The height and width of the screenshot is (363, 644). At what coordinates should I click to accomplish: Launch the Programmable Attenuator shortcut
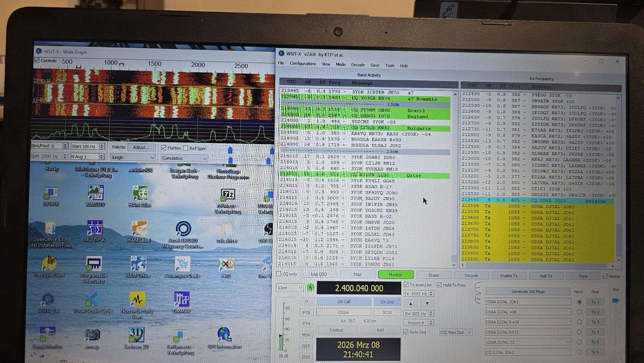coord(94,263)
